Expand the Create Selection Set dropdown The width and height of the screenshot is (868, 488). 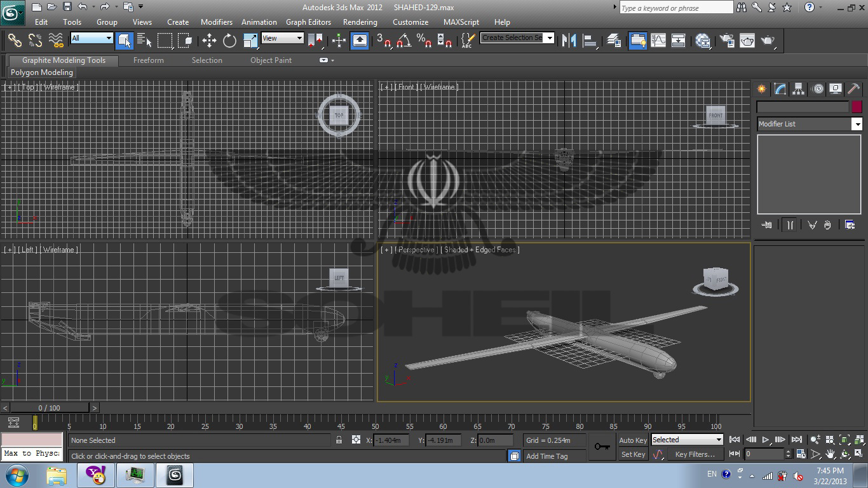(x=550, y=37)
